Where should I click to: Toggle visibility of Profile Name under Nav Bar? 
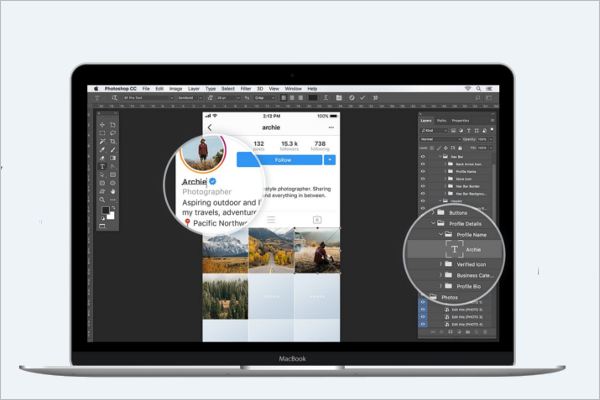[x=423, y=171]
